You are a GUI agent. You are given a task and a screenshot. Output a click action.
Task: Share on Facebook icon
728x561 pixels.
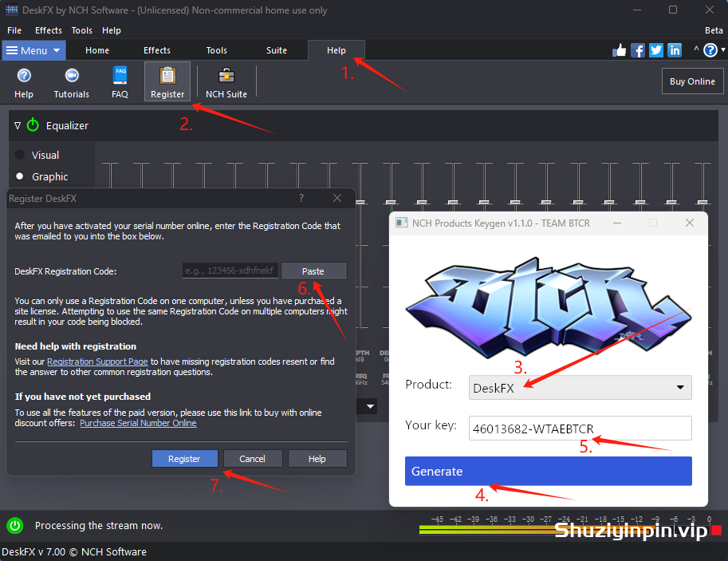[637, 50]
